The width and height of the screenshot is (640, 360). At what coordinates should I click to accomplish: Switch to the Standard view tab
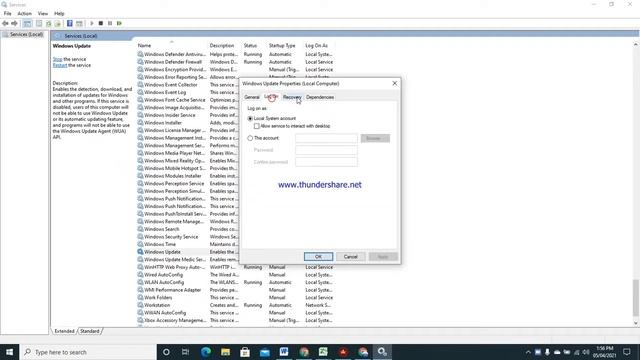tap(89, 331)
